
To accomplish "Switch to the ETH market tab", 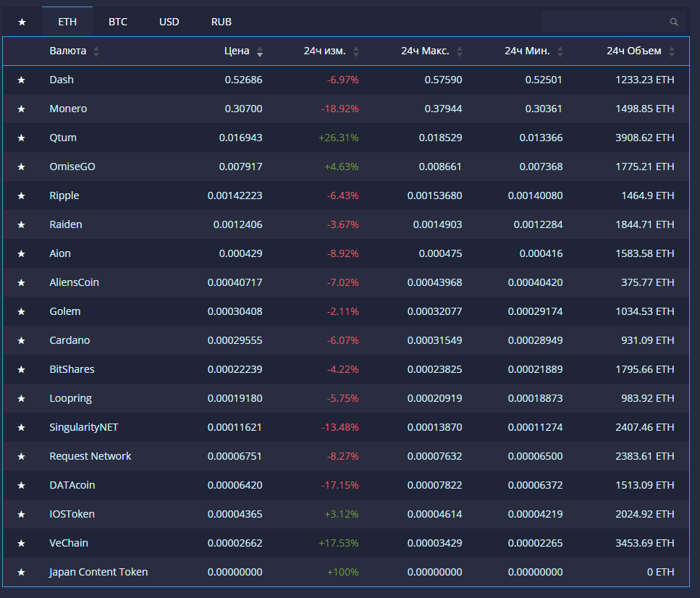I will coord(67,22).
